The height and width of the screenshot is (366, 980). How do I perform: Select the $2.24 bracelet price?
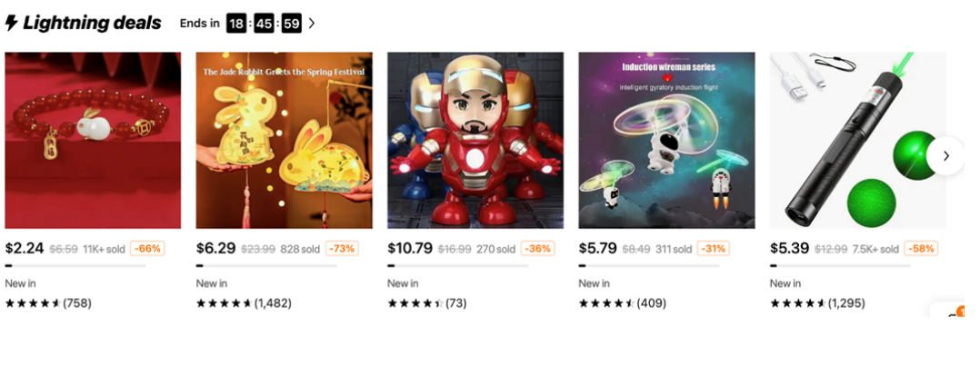pyautogui.click(x=25, y=248)
